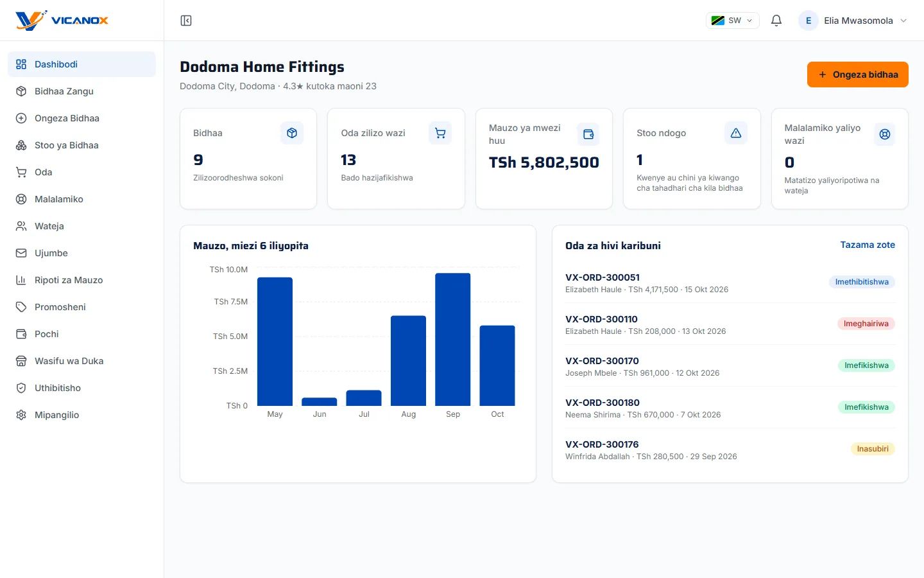Screen dimensions: 924x578
Task: Go to Dashibodi in sidebar
Action: (81, 64)
